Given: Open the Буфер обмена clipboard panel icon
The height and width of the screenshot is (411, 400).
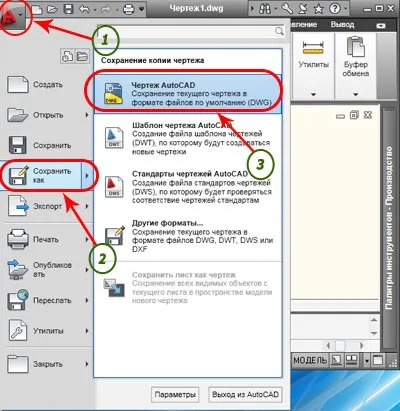Looking at the screenshot, I should (356, 46).
